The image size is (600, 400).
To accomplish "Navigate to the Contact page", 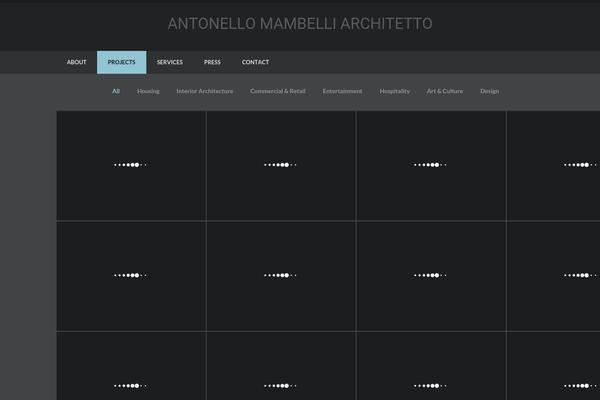I will click(255, 62).
